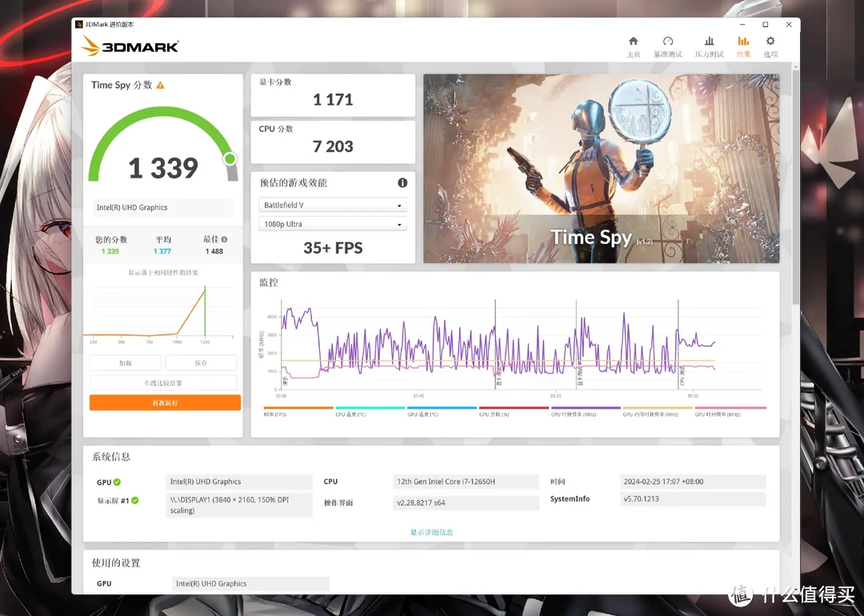Click the \\.\DISPLAY1 3840 × 2160 display field
864x616 pixels.
pos(239,506)
